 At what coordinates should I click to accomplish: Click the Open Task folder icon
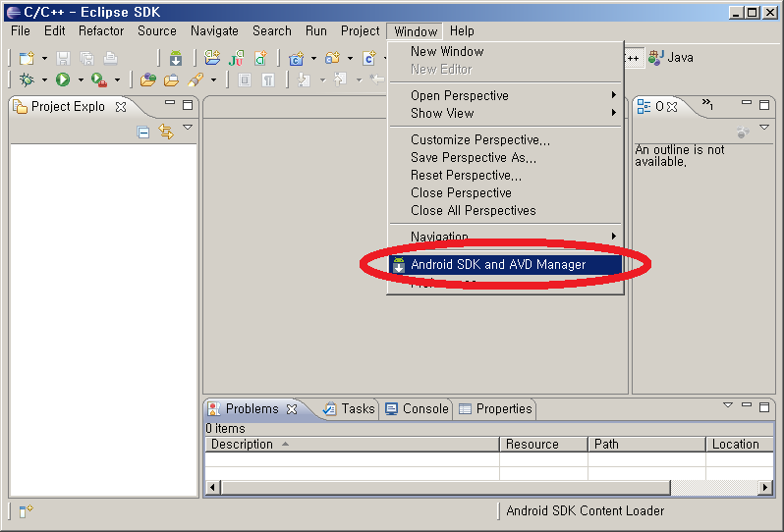(171, 80)
